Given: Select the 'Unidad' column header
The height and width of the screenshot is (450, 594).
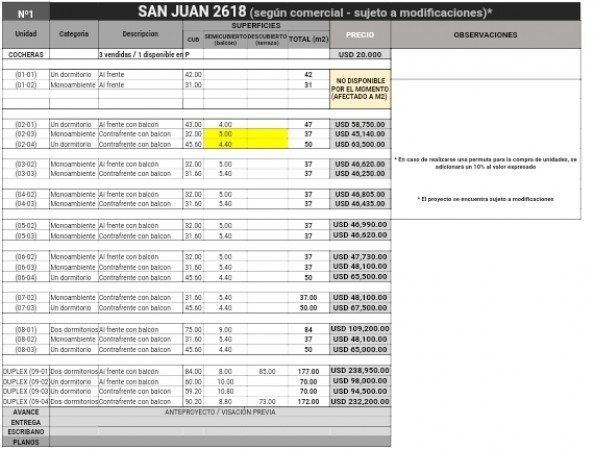Looking at the screenshot, I should point(26,34).
